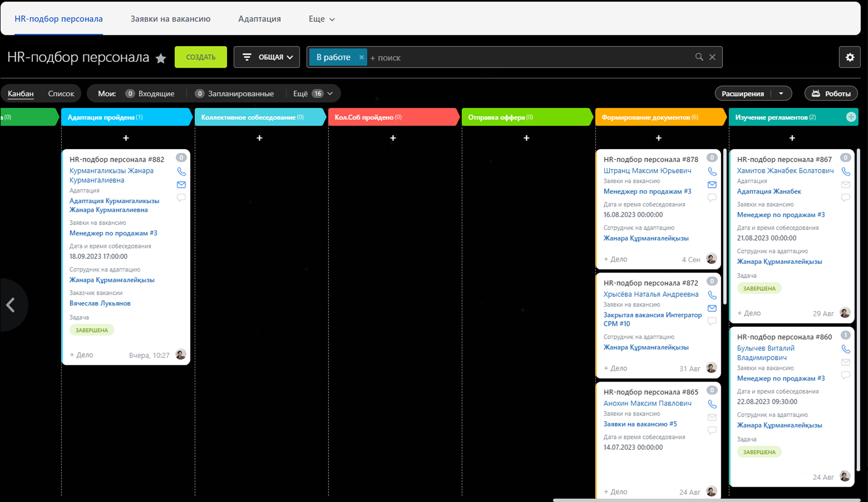Go to the Адаптация tab
Viewport: 868px width, 502px height.
click(259, 19)
